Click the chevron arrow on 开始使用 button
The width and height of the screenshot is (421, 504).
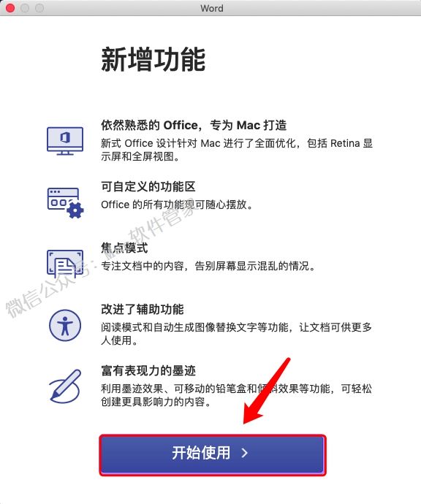pyautogui.click(x=245, y=453)
